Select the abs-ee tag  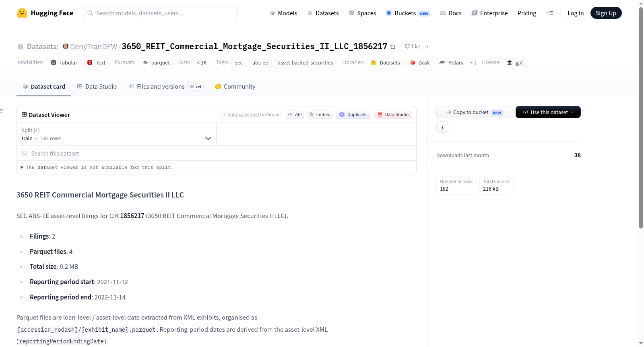(x=260, y=62)
